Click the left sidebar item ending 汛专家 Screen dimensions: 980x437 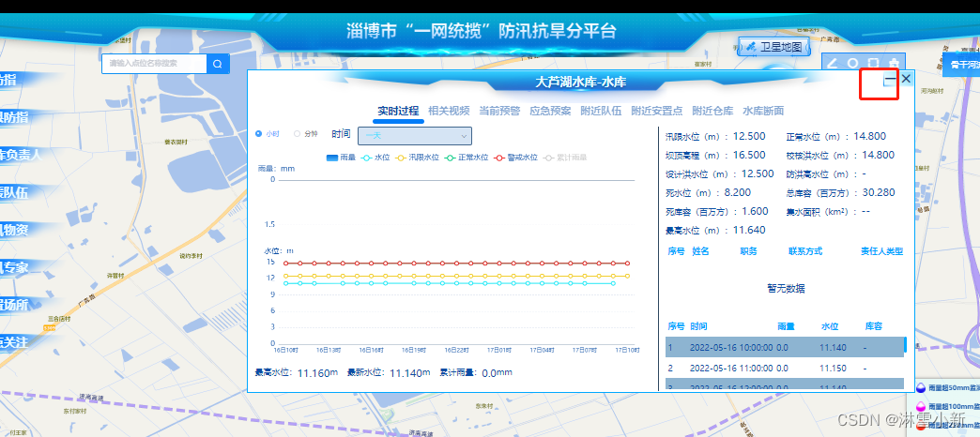pyautogui.click(x=16, y=267)
